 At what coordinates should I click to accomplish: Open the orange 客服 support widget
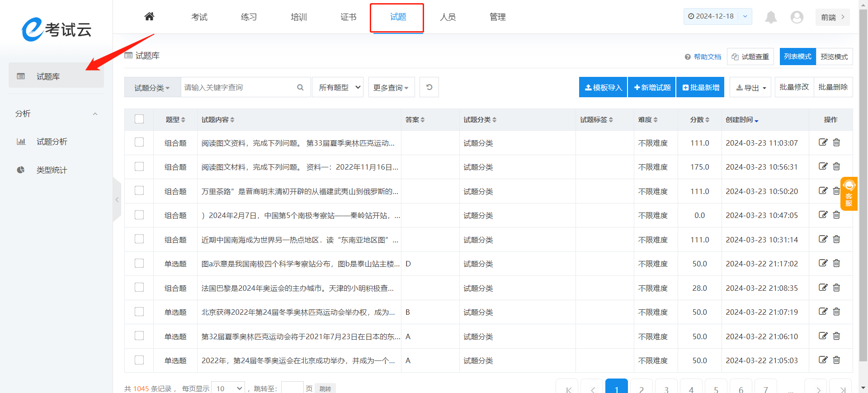point(849,194)
